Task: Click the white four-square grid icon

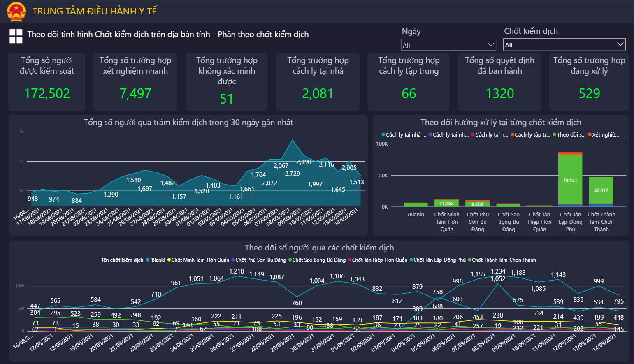Action: (x=16, y=36)
